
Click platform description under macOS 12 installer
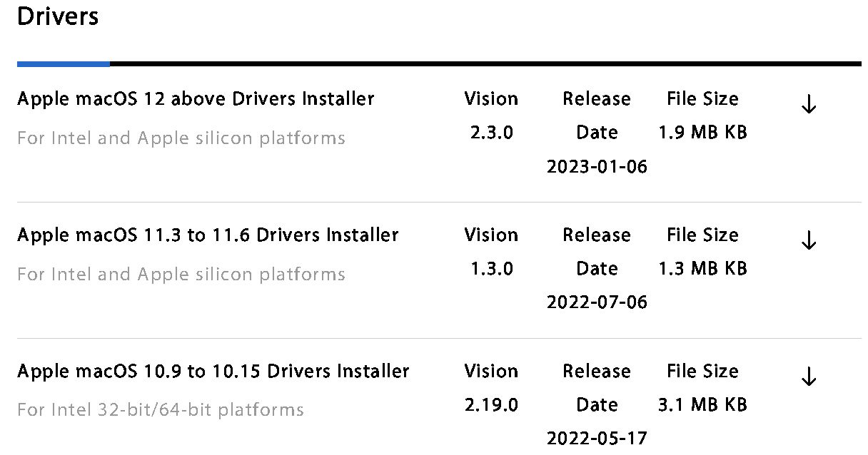pyautogui.click(x=181, y=138)
